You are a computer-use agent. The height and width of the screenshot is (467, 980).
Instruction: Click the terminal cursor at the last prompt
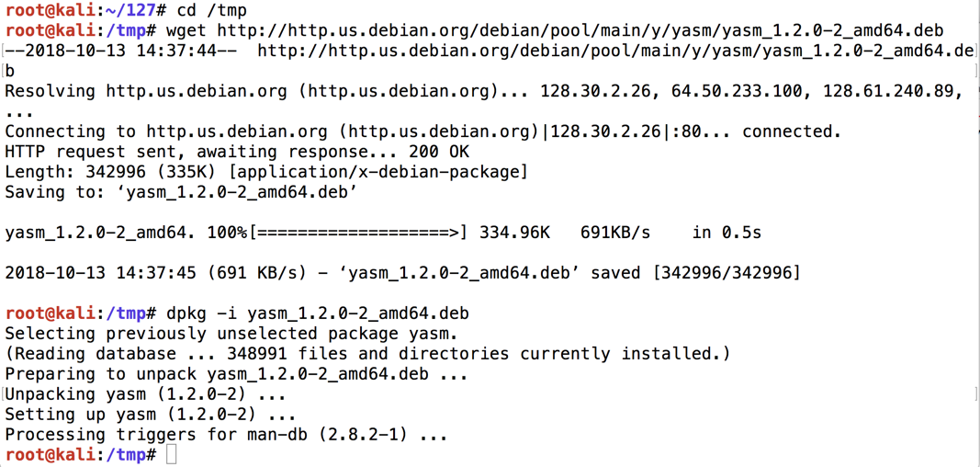click(171, 455)
